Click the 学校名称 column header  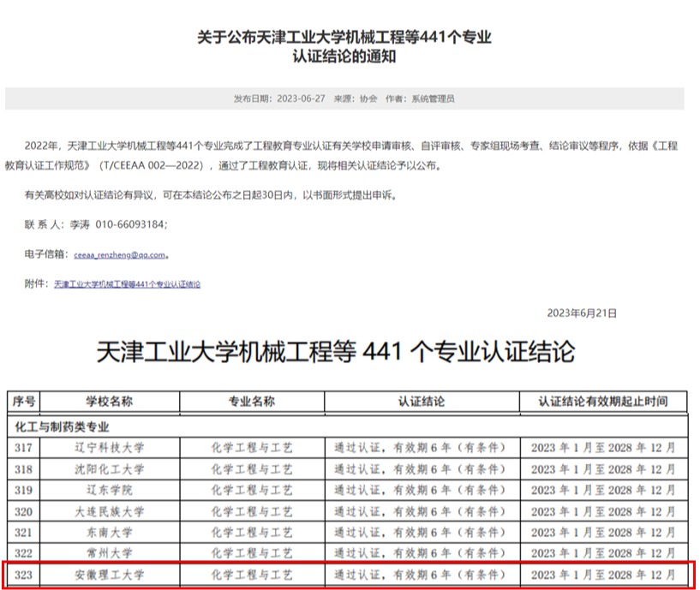[x=109, y=402]
